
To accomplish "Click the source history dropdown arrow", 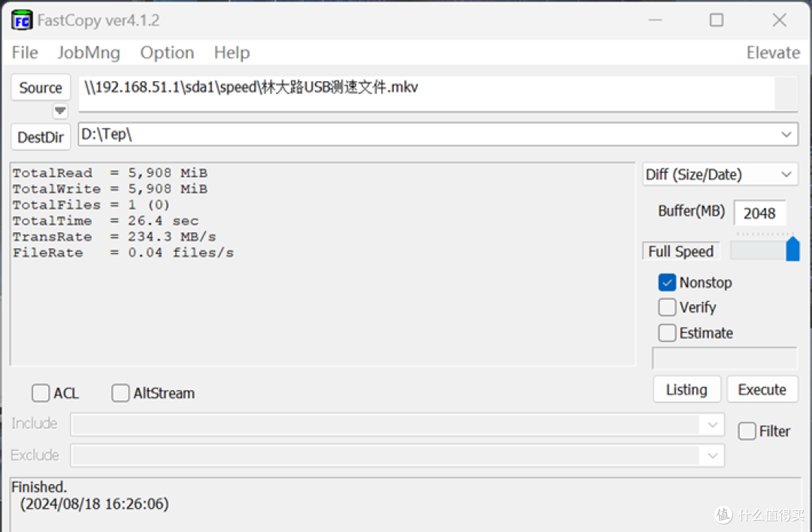I will pyautogui.click(x=60, y=111).
